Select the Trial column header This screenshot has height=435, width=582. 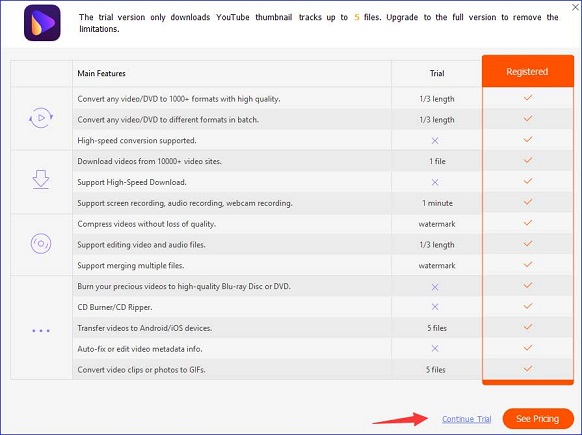pyautogui.click(x=437, y=73)
